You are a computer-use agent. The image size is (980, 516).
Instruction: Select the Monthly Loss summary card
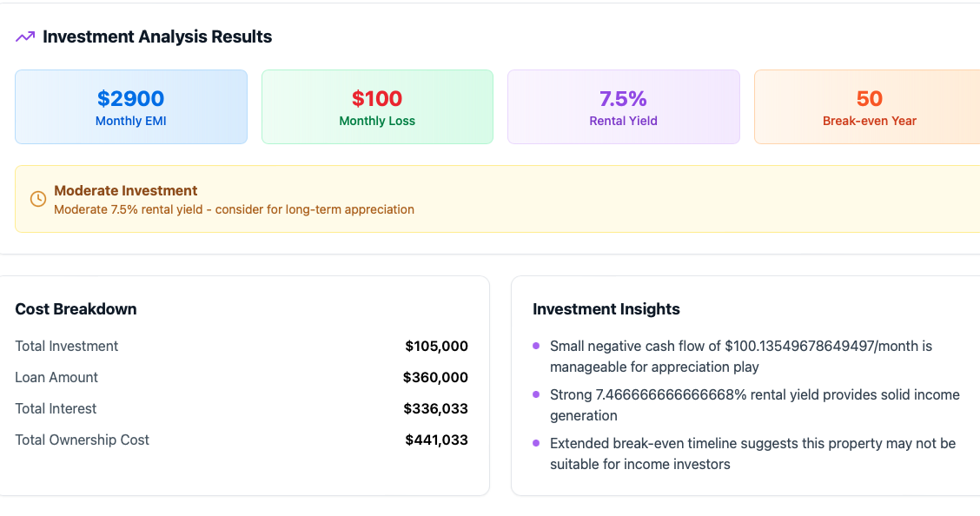point(377,107)
